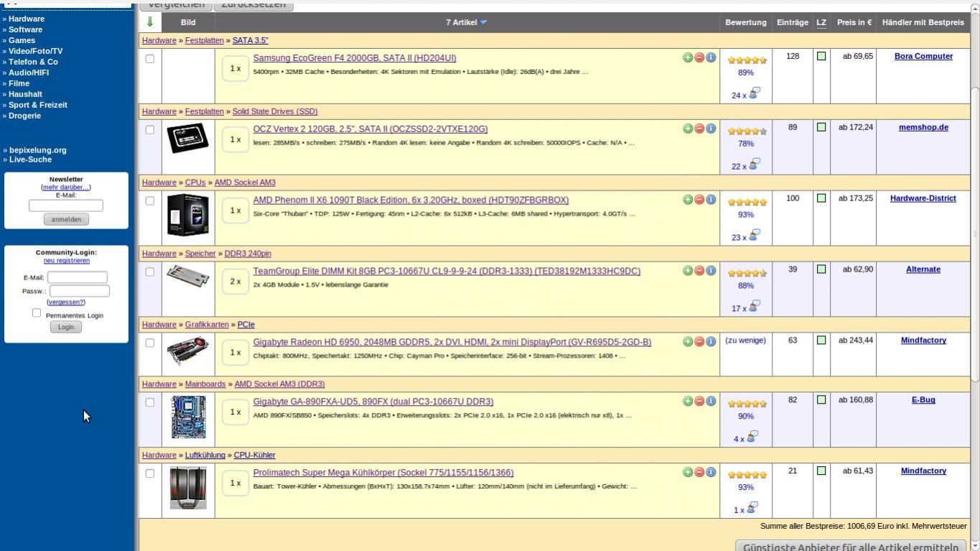Click plus icon for TeamGroup Elite DIMM Kit
The height and width of the screenshot is (551, 980).
[688, 271]
